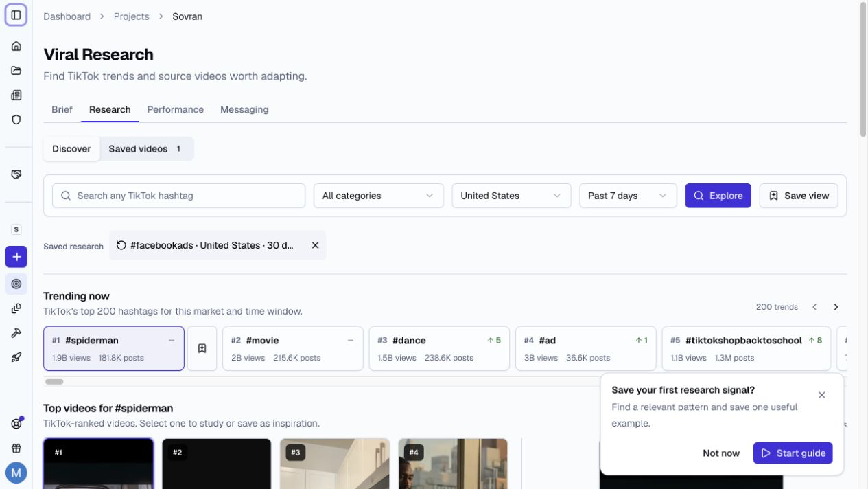Remove the #facebookads saved research chip
The width and height of the screenshot is (868, 489).
point(315,245)
